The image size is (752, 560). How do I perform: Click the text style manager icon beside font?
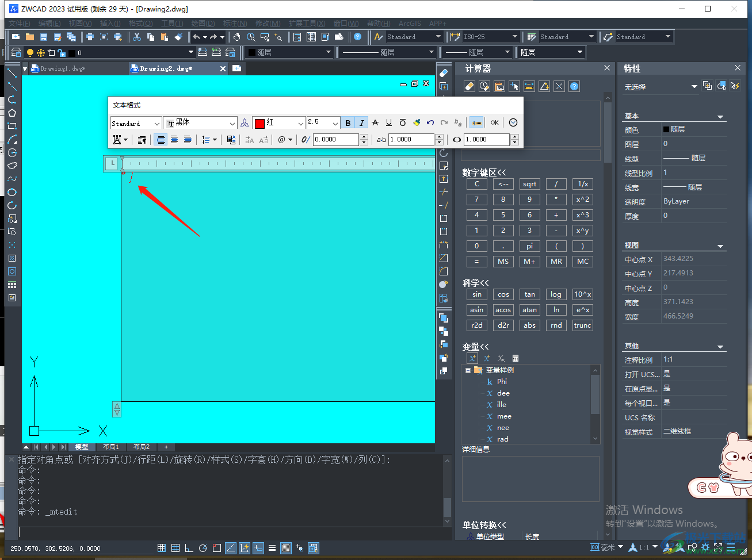click(x=245, y=122)
